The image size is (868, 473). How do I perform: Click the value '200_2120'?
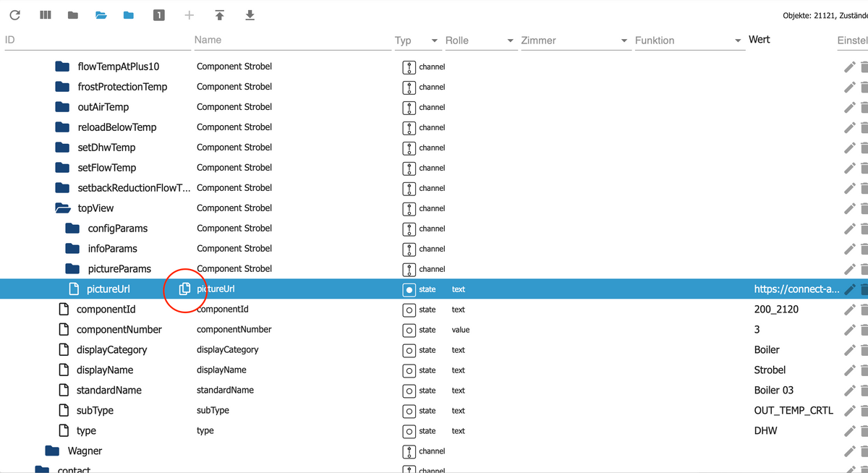776,309
